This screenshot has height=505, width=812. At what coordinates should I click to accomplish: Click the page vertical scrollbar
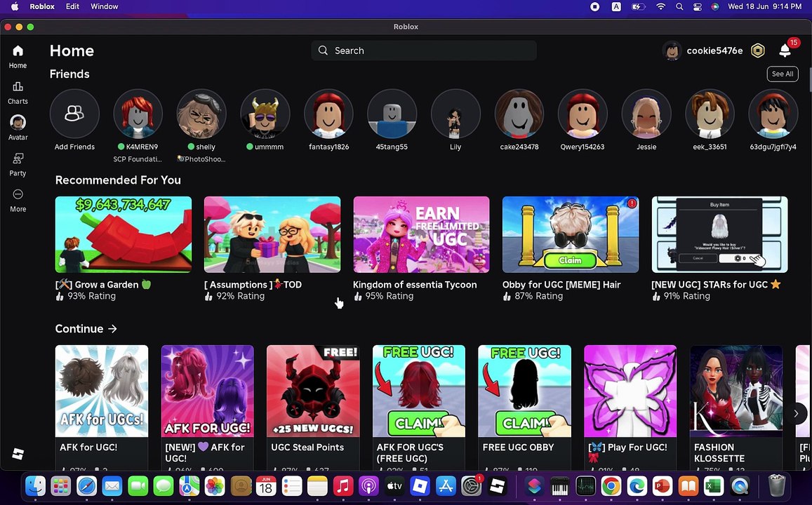click(x=809, y=79)
